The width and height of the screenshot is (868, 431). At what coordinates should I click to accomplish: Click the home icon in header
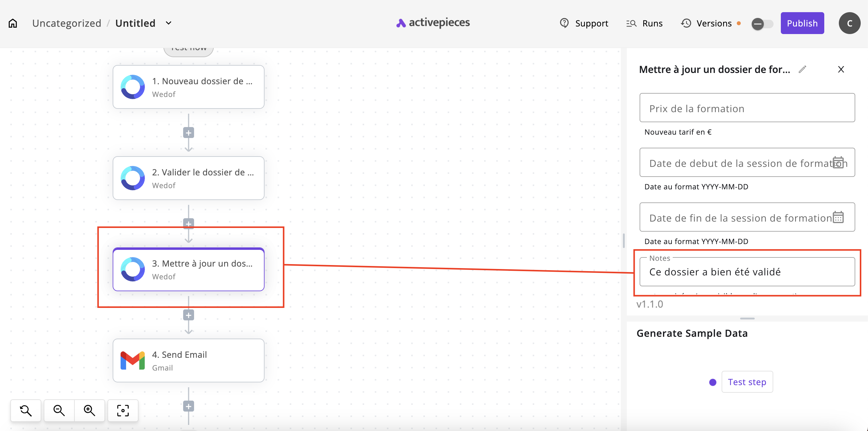click(x=13, y=23)
